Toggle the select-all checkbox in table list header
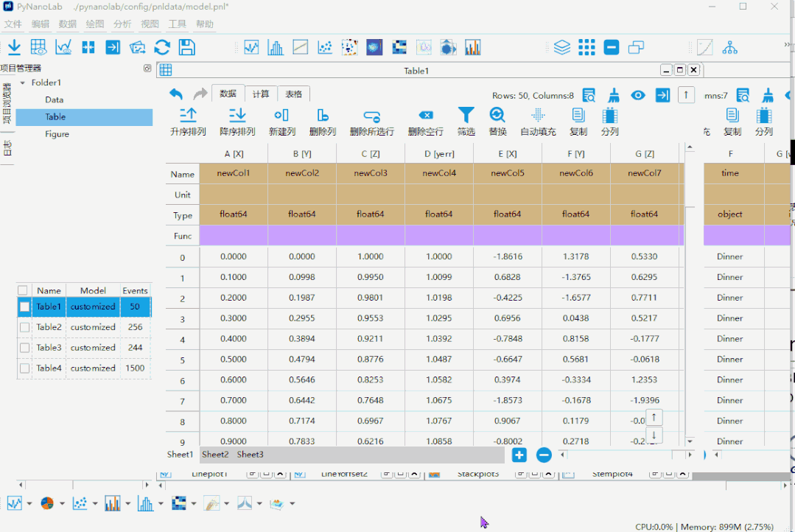This screenshot has height=532, width=795. pyautogui.click(x=22, y=290)
